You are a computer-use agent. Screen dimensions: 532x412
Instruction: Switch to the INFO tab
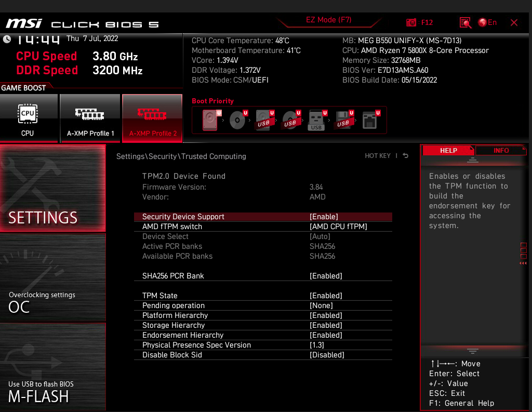(501, 150)
